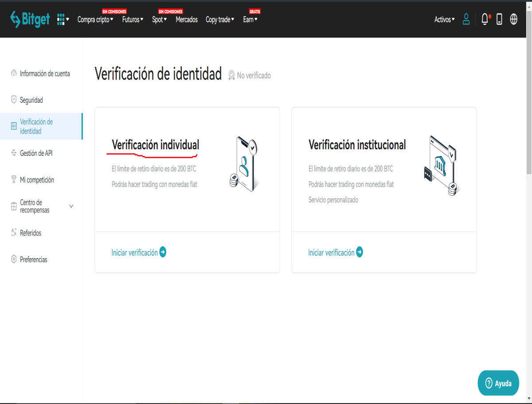
Task: Click the institutional verification bank illustration
Action: pyautogui.click(x=441, y=165)
